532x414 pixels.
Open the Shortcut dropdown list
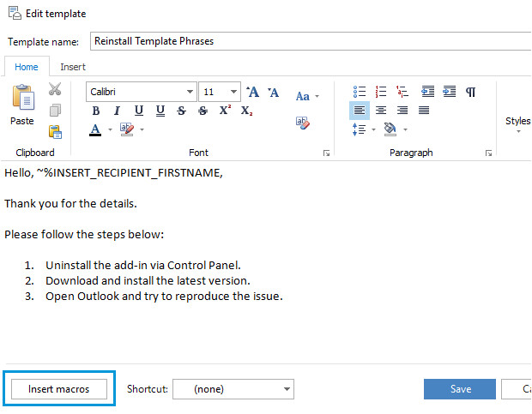click(287, 389)
